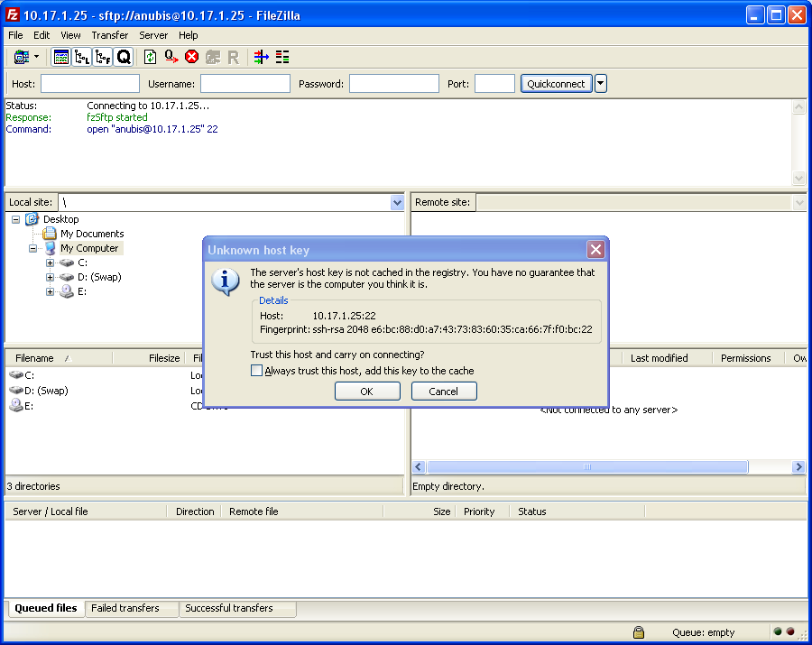Click into the Host input field

pos(90,84)
